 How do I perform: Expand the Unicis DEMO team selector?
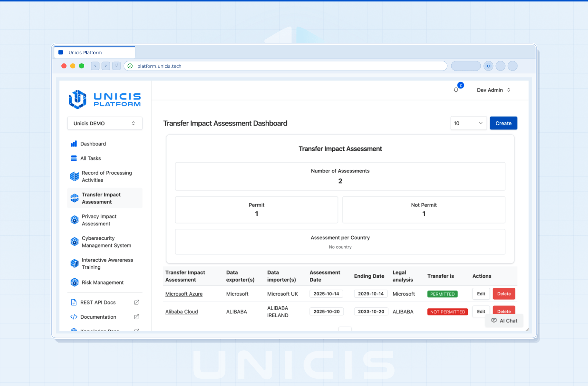[x=105, y=124]
